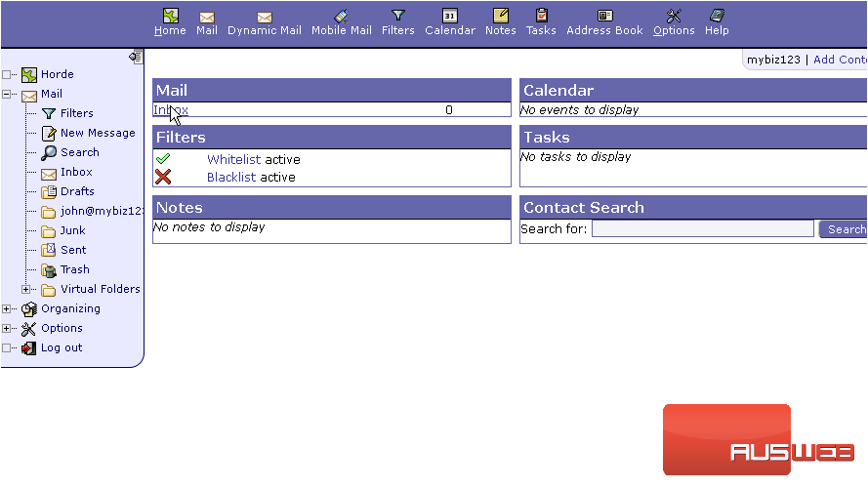Screen dimensions: 868x488
Task: Click New Message in the sidebar
Action: pos(98,133)
